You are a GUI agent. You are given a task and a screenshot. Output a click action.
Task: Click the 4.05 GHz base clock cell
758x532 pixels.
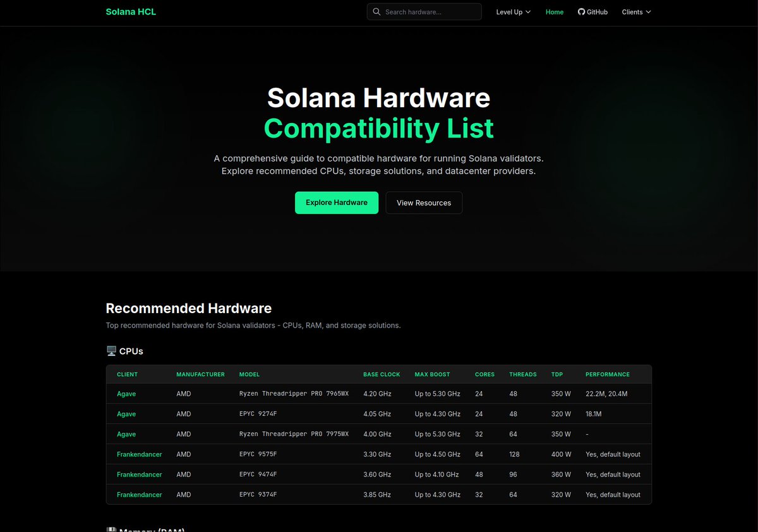pos(377,414)
